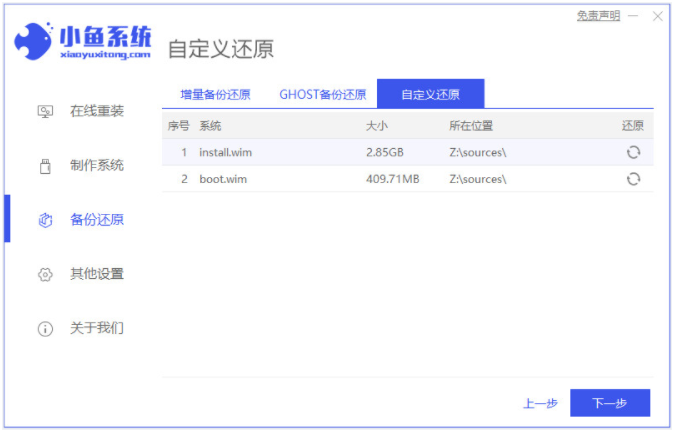Click the 关于我们 info icon
Image resolution: width=674 pixels, height=430 pixels.
tap(45, 328)
